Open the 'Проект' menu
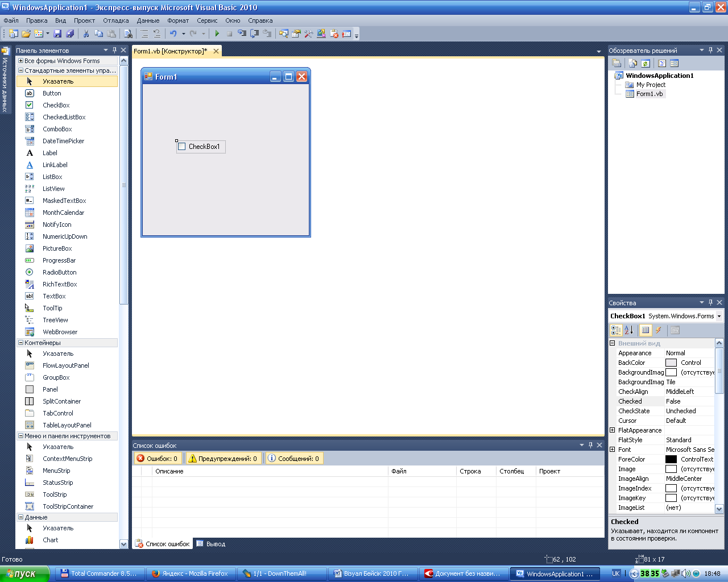Image resolution: width=728 pixels, height=582 pixels. [84, 20]
